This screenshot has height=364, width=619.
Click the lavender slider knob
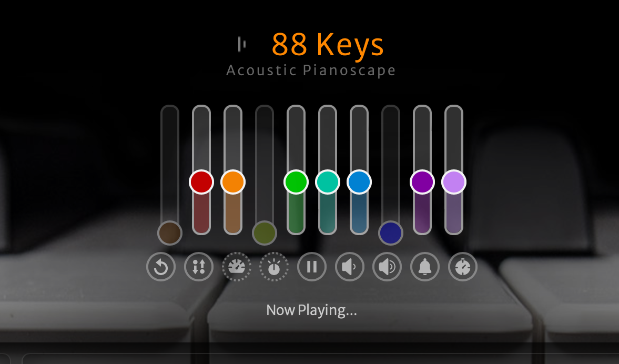[x=454, y=182]
